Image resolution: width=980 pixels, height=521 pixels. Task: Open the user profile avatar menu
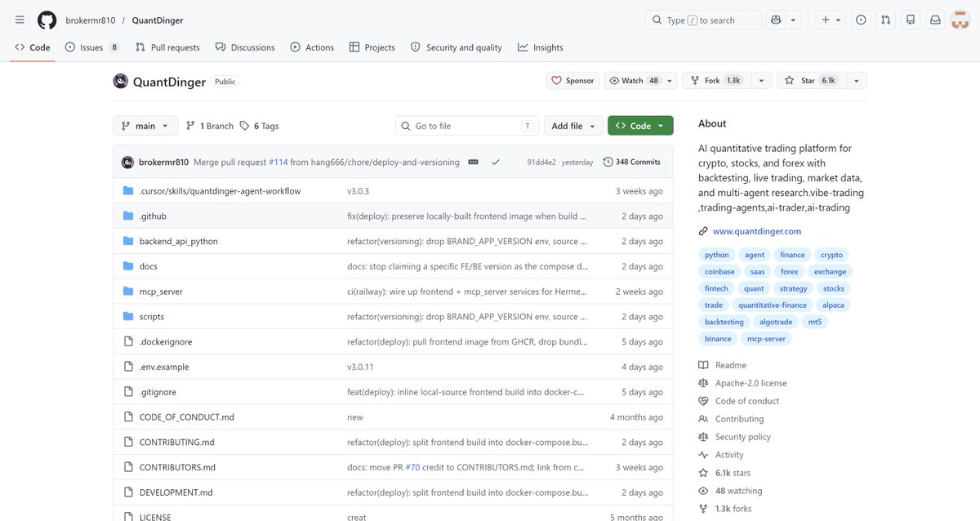tap(960, 20)
